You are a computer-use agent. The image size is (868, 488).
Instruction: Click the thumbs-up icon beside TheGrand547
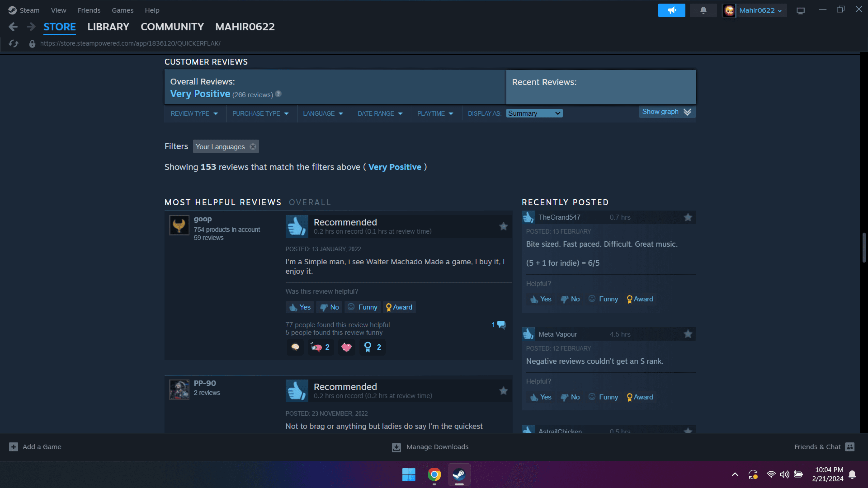tap(528, 217)
